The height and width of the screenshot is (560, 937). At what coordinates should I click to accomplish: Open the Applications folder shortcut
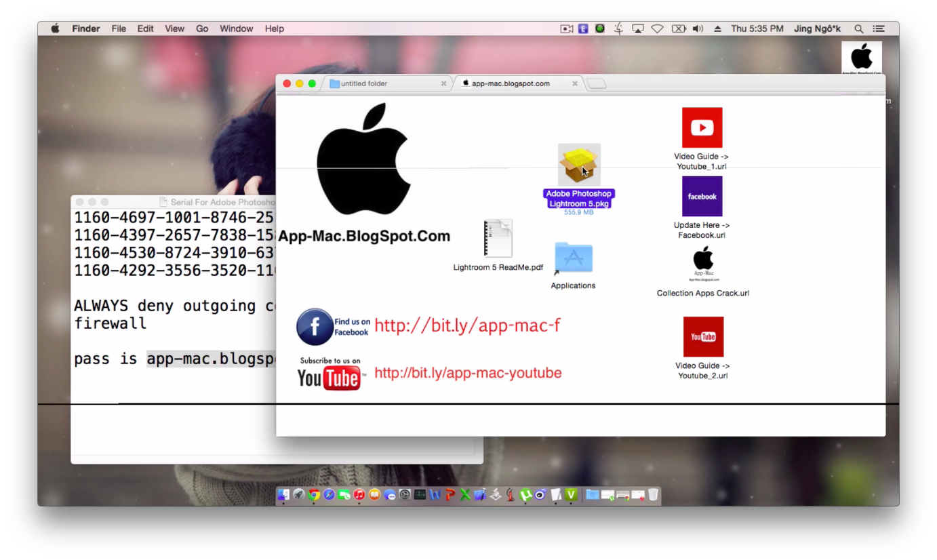[x=573, y=258]
